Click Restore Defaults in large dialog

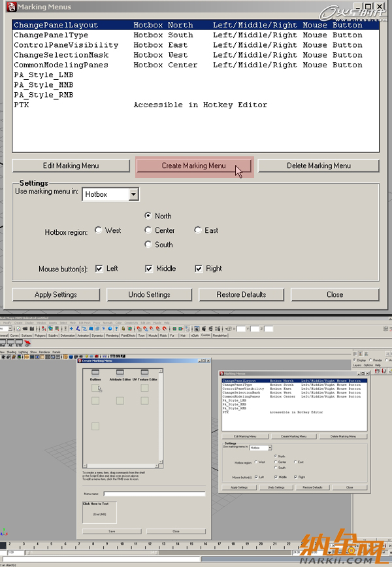point(241,294)
